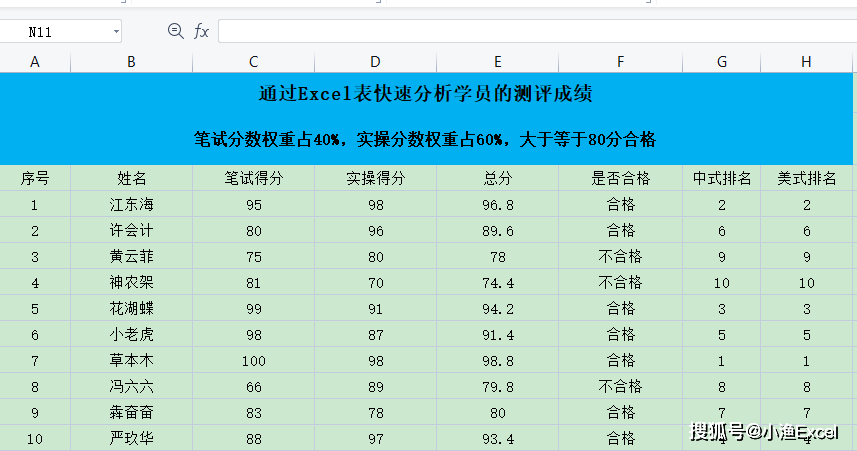Select 冯六六's written score cell 66
Image resolution: width=857 pixels, height=451 pixels.
[x=254, y=386]
